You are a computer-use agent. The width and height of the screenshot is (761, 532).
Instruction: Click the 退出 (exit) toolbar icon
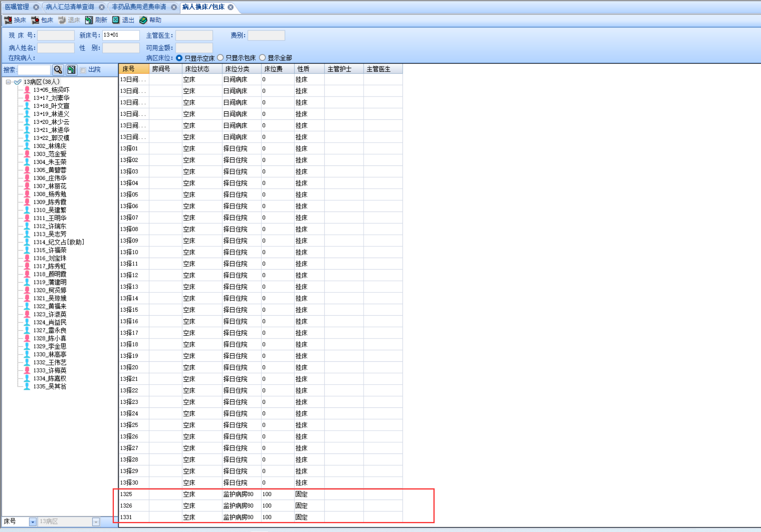116,20
